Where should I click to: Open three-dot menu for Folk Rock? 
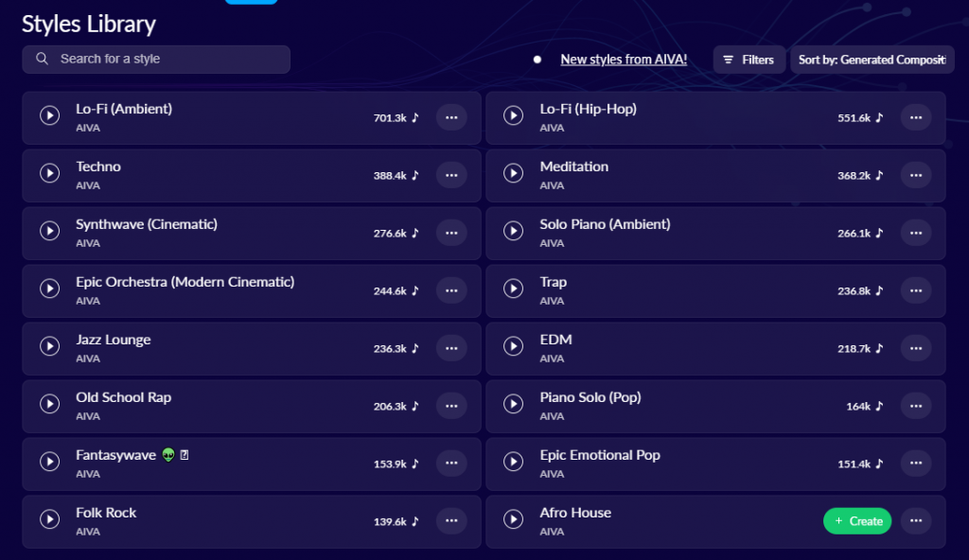click(x=451, y=521)
